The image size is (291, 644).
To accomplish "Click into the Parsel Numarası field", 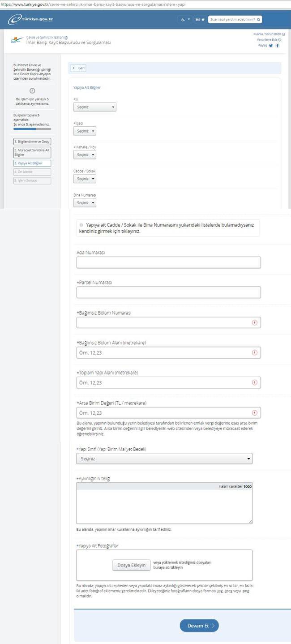I will [x=168, y=292].
